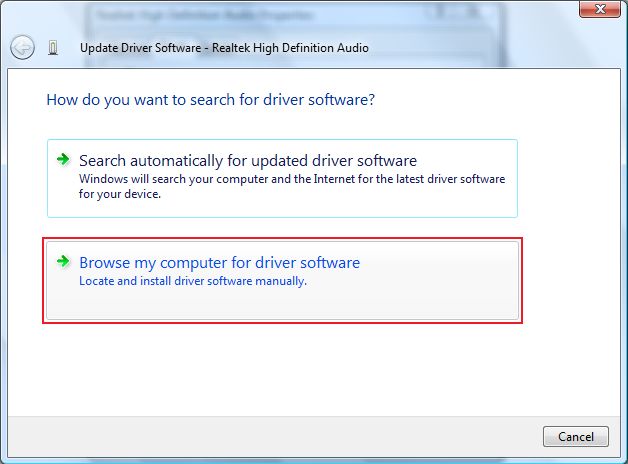Go back using the round arrow button

pos(22,48)
